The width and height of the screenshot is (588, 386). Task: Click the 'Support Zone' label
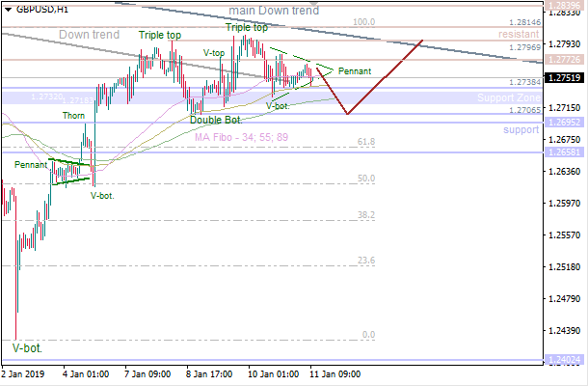[x=507, y=98]
